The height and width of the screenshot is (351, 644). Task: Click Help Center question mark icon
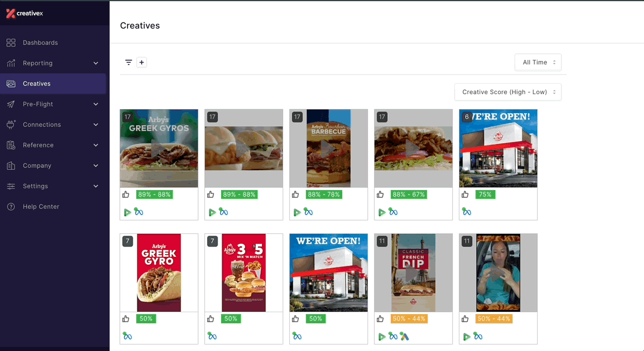pos(11,207)
